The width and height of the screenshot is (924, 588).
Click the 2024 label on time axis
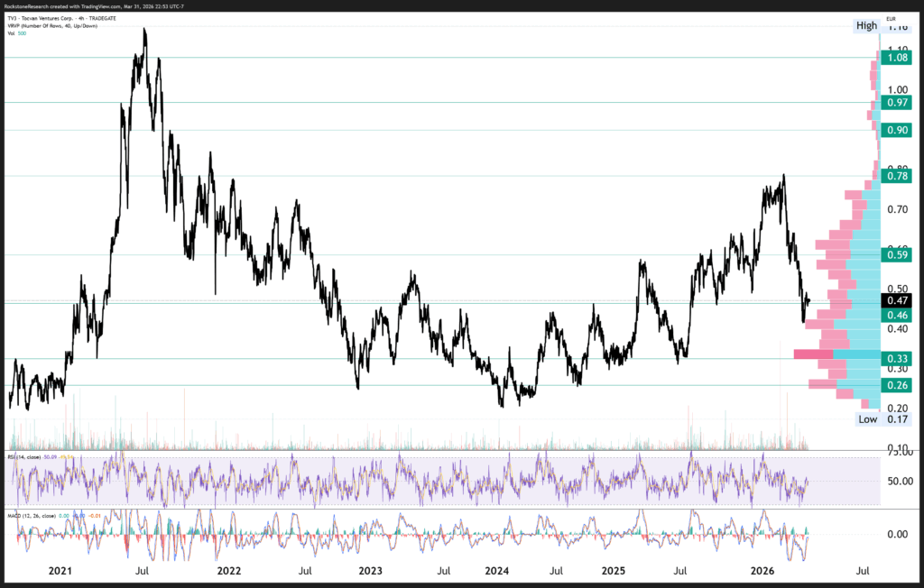pyautogui.click(x=495, y=571)
